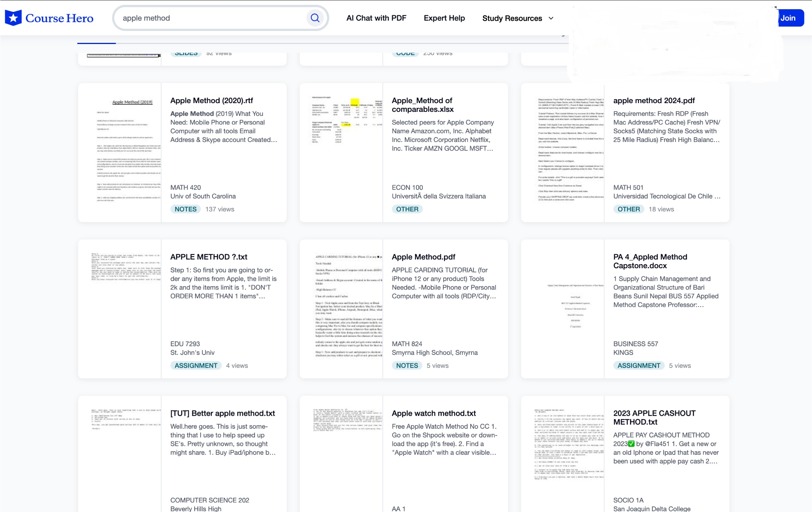Open AI Chat with PDF menu item
Viewport: 812px width, 512px height.
(376, 18)
